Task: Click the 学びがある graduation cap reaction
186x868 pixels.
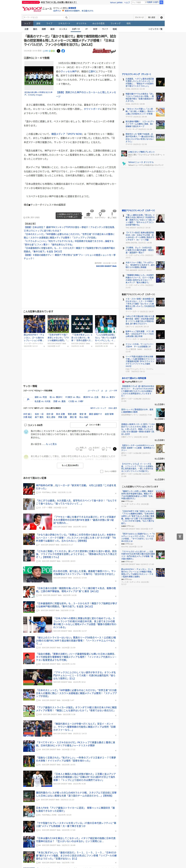Action: point(88,214)
